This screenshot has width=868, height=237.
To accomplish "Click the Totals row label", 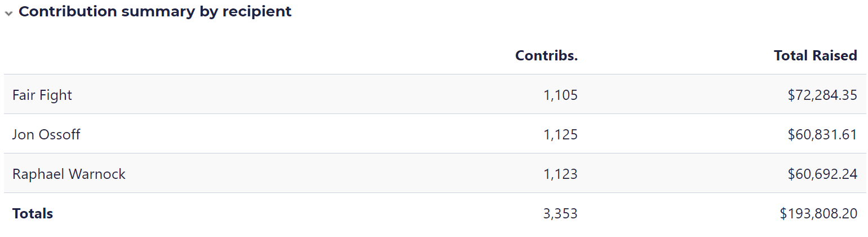I will (x=33, y=213).
